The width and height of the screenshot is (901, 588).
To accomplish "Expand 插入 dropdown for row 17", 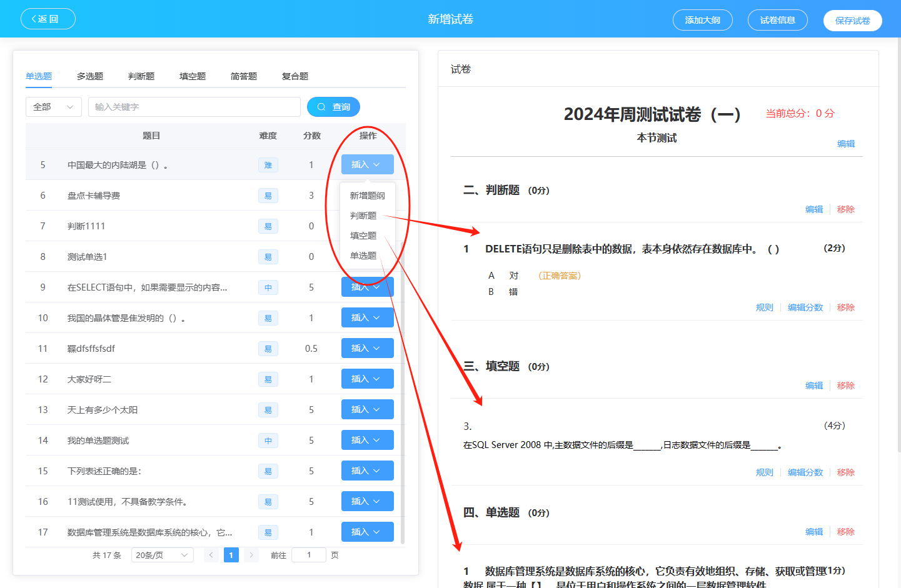I will click(367, 532).
